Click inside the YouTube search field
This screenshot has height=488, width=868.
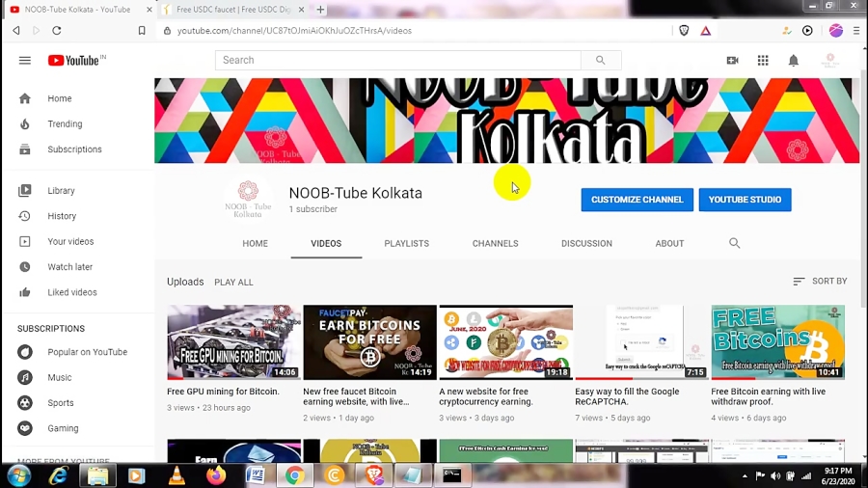(x=397, y=61)
